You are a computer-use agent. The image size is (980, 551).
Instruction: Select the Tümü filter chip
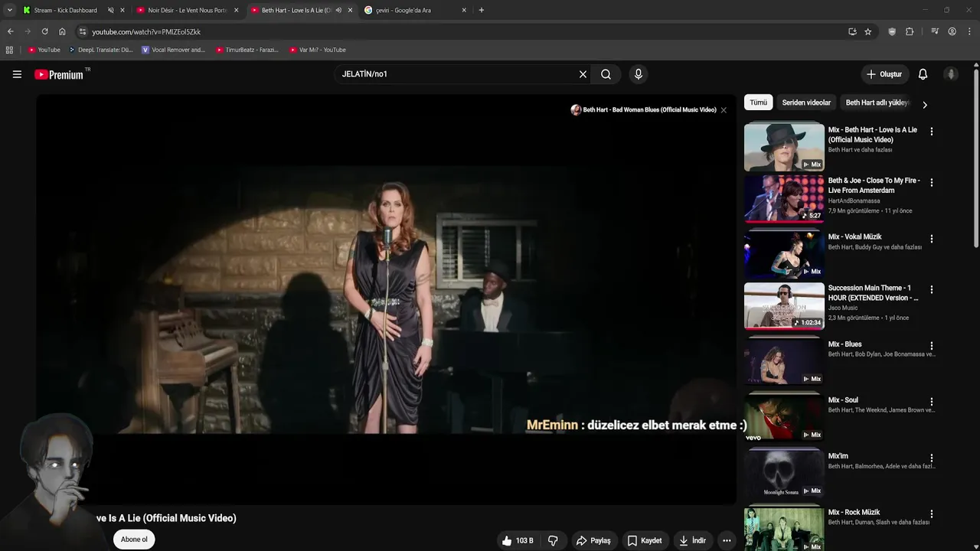(x=758, y=103)
